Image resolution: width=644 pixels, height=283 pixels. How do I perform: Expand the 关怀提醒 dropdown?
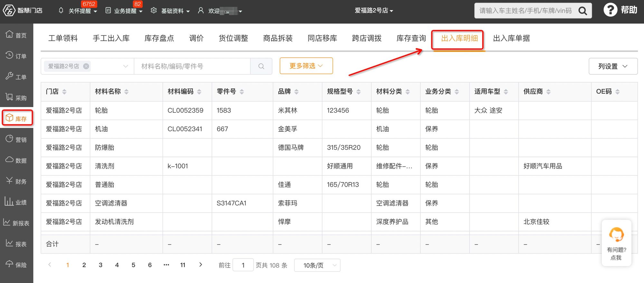tap(78, 11)
